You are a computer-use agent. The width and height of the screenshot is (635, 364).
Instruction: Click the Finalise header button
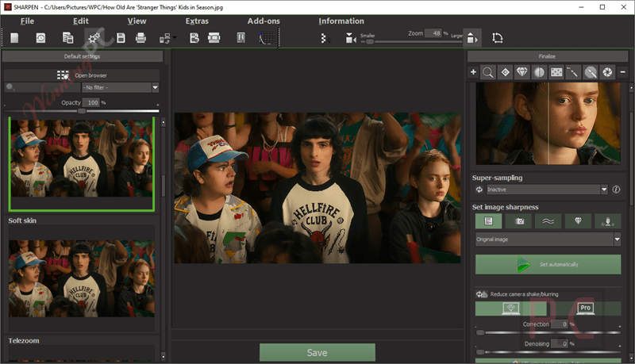[x=547, y=56]
